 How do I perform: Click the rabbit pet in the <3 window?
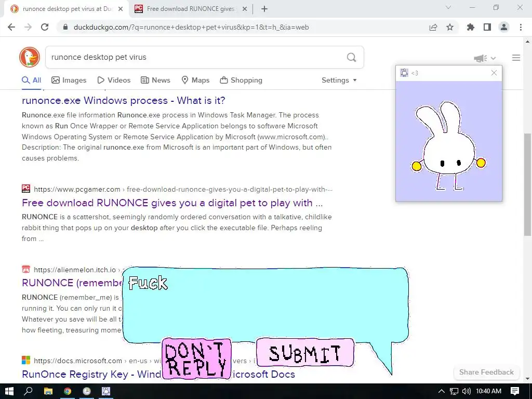click(448, 145)
